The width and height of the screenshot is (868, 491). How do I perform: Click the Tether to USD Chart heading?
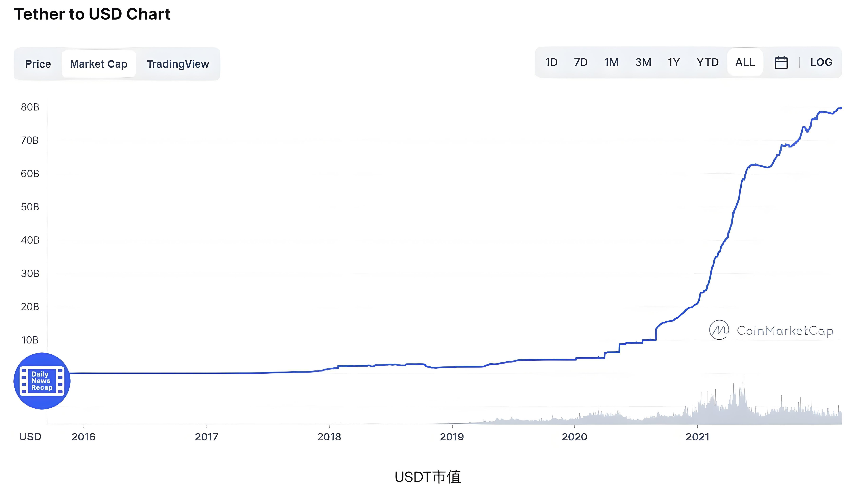click(92, 14)
